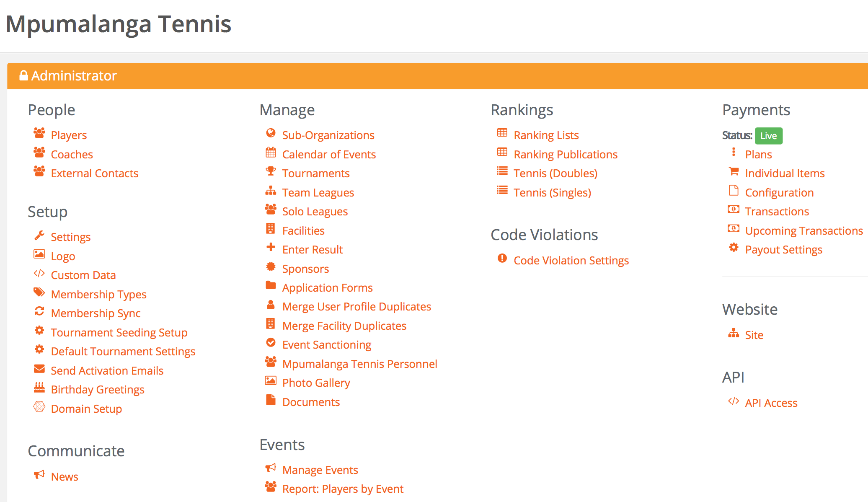Screen dimensions: 868x502
Task: Click the bullhorn icon beside News
Action: (x=39, y=475)
